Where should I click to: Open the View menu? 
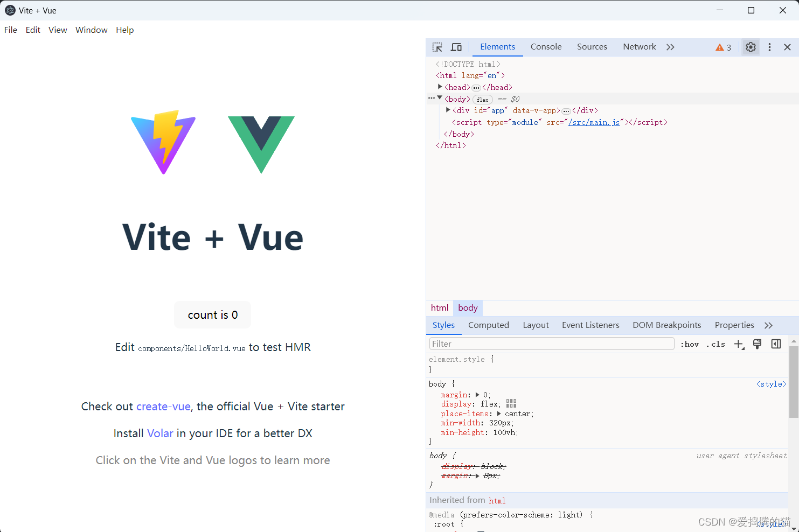58,30
